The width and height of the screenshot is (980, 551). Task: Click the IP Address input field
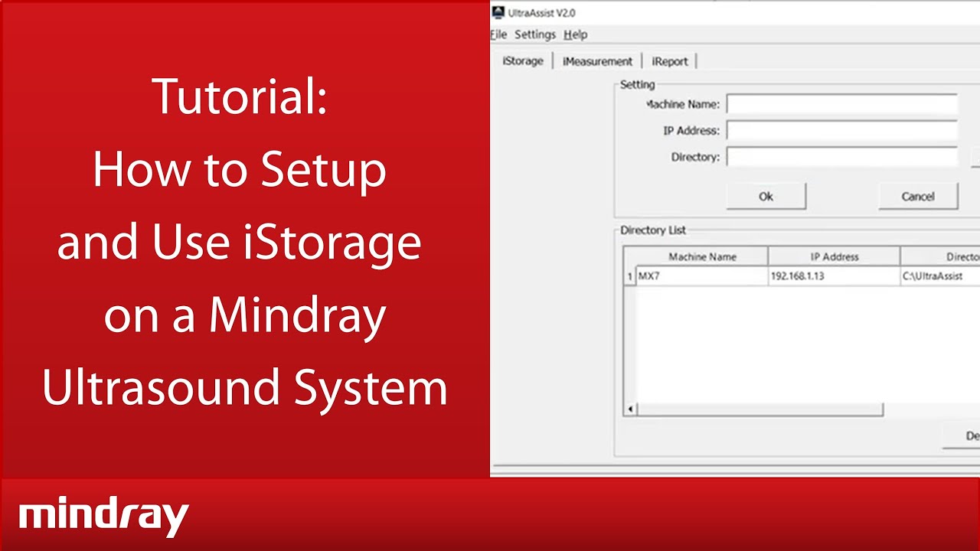coord(842,131)
